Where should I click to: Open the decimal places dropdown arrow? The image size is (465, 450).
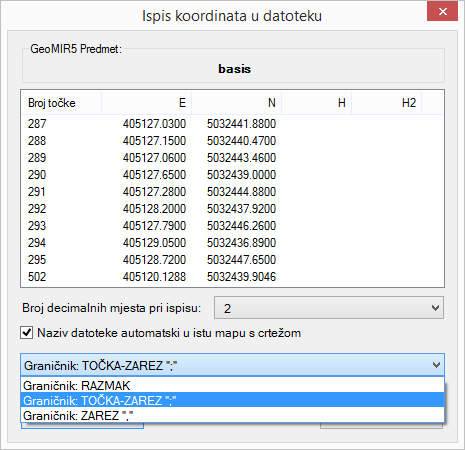point(435,308)
